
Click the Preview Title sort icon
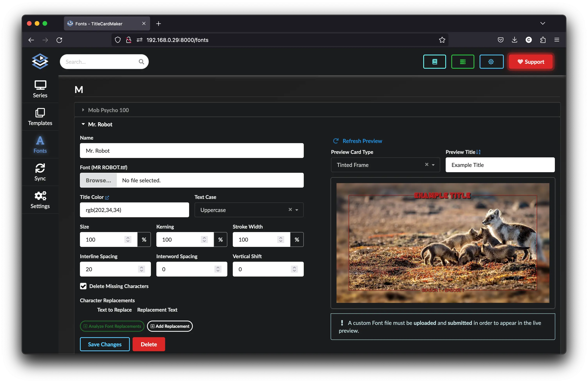click(x=479, y=152)
